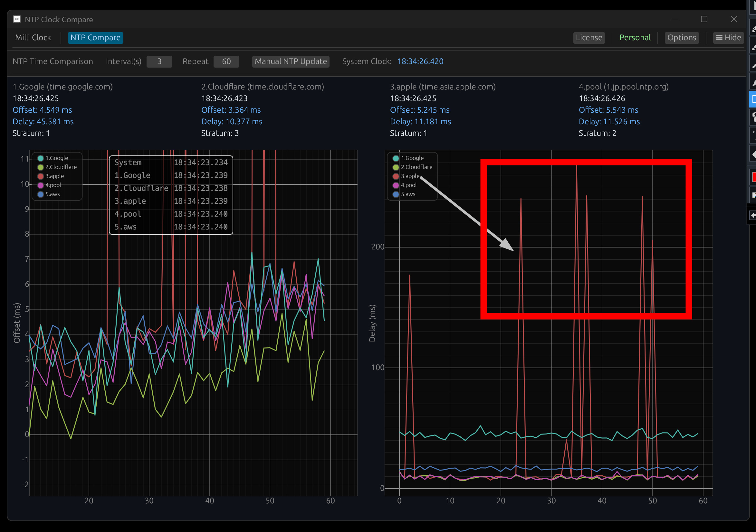The image size is (756, 532).
Task: Click the hamburger icon on Hide button
Action: pos(719,38)
